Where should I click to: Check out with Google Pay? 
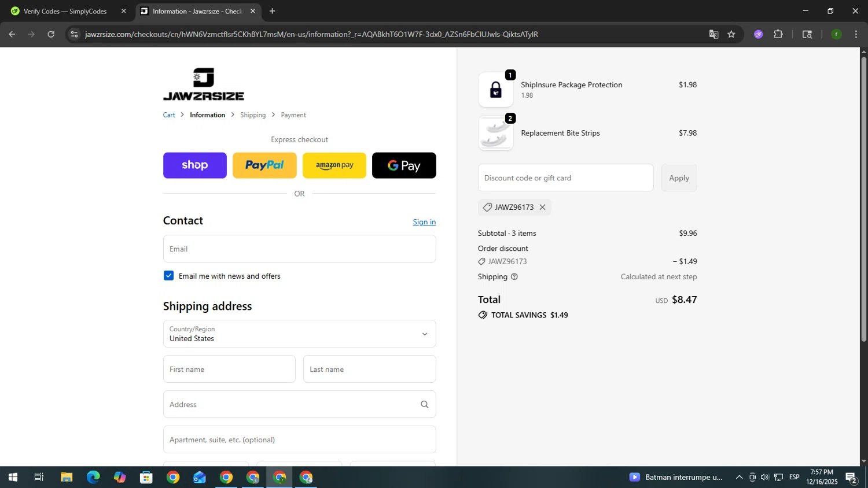click(x=404, y=165)
